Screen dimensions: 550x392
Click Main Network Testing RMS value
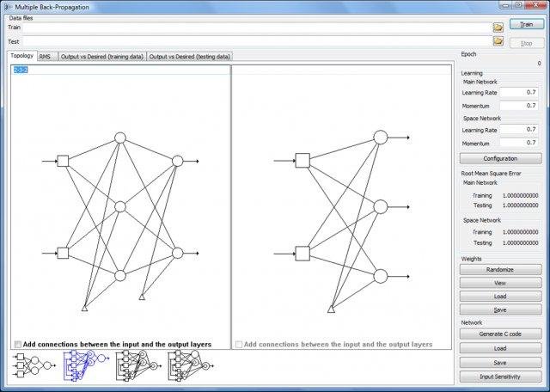(520, 205)
